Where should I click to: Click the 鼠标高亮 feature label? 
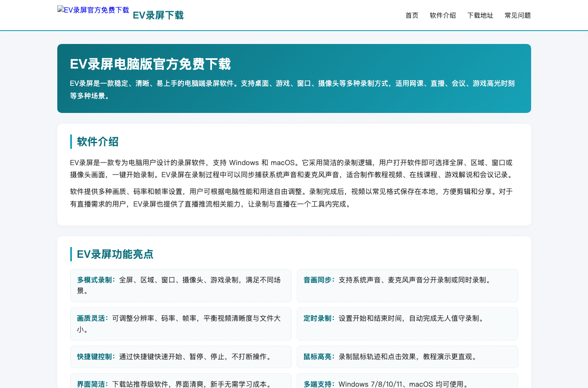(319, 357)
